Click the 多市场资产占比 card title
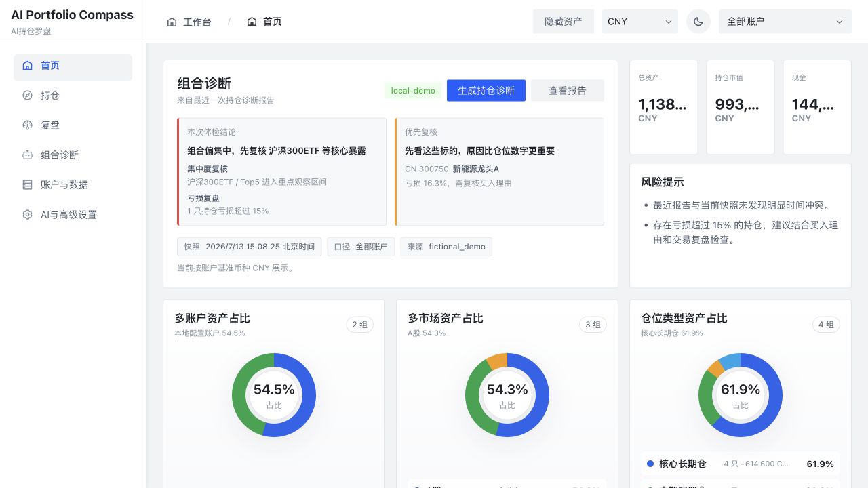 [x=446, y=318]
